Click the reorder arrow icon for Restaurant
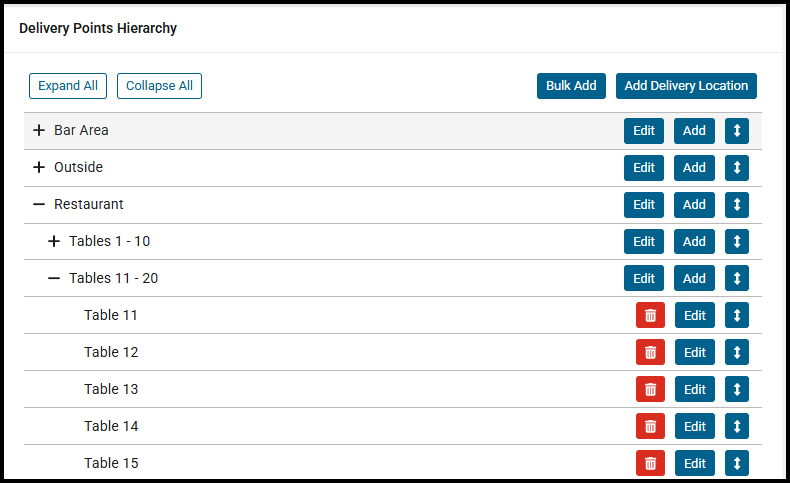The width and height of the screenshot is (790, 483). (x=737, y=205)
